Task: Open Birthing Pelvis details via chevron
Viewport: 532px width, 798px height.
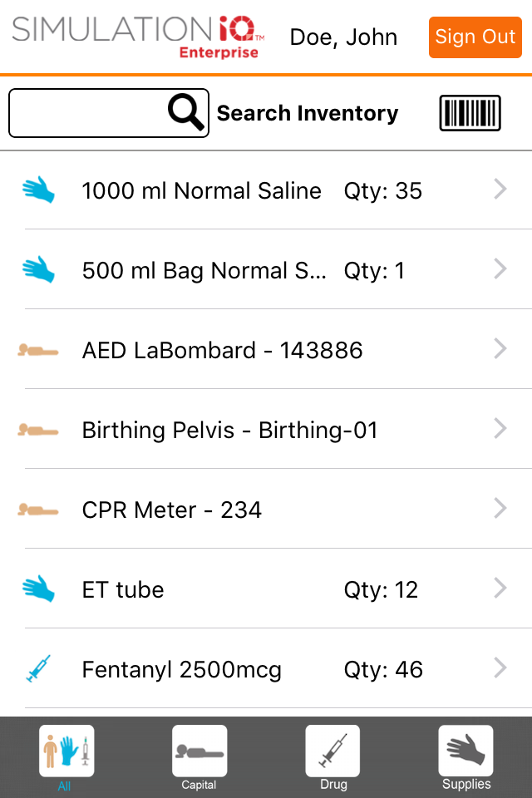Action: click(500, 429)
